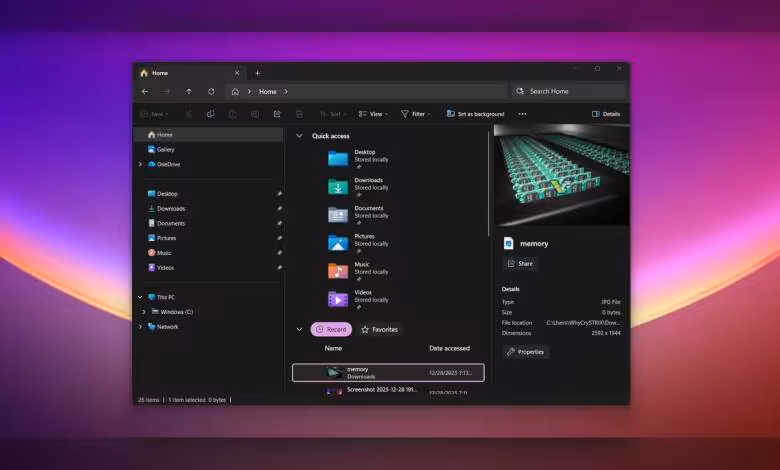Image resolution: width=780 pixels, height=470 pixels.
Task: Toggle the Details pane button
Action: tap(606, 114)
